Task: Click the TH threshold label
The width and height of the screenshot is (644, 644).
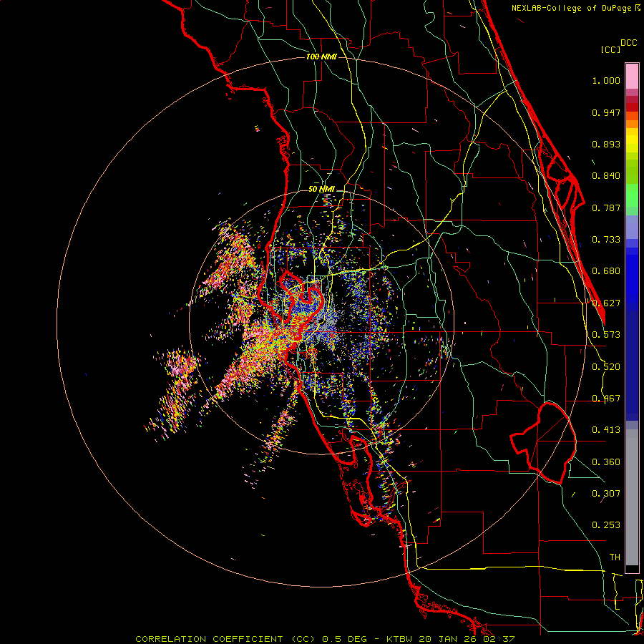Action: [615, 557]
